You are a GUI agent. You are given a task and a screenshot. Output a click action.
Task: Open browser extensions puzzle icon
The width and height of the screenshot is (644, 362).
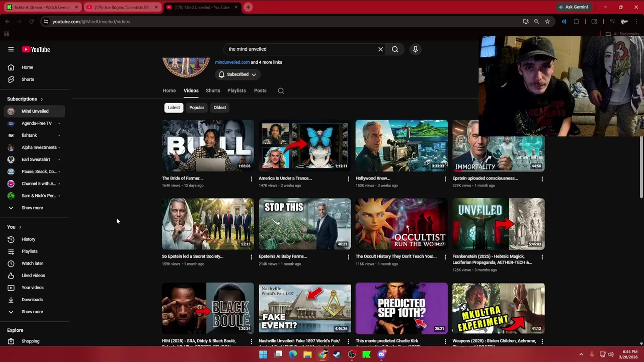(x=577, y=22)
